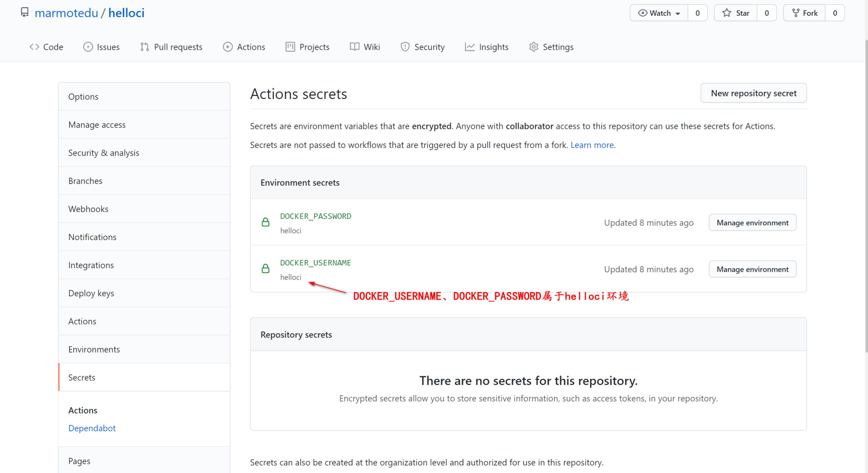
Task: Open the Dependabot secrets link
Action: point(92,428)
